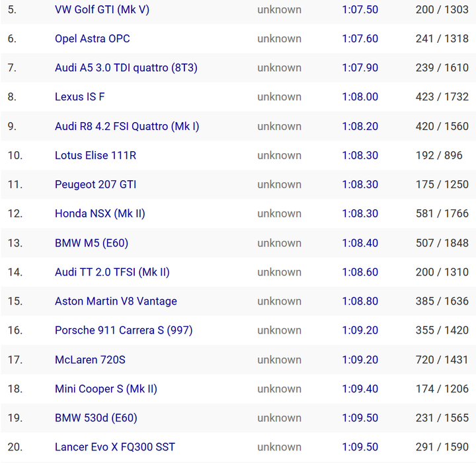
Task: Open the Lancer Evo X FQ300 SST link
Action: point(115,447)
